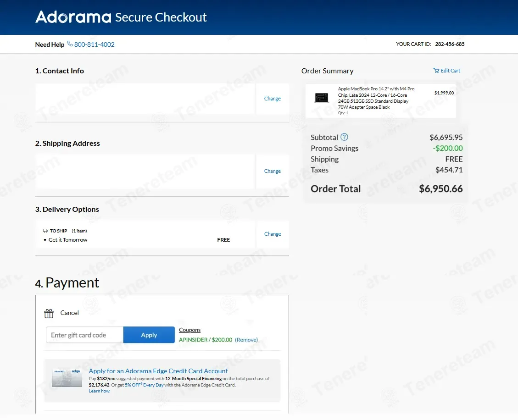Click the Subtotal $6,695.95 amount
The height and width of the screenshot is (420, 518).
point(446,138)
